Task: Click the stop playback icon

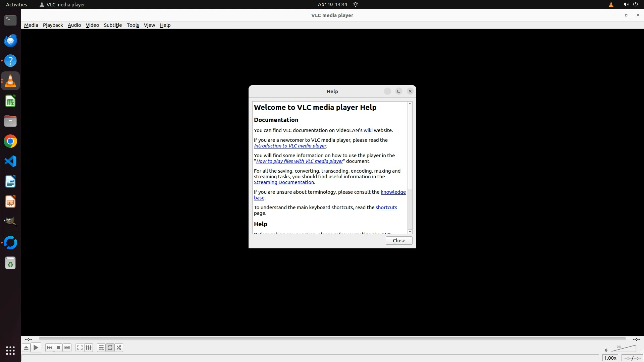Action: 58,348
